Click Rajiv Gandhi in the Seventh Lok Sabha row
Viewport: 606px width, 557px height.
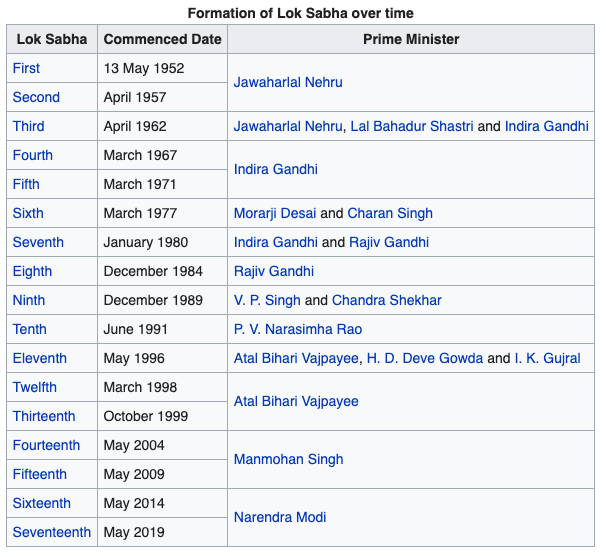[389, 242]
